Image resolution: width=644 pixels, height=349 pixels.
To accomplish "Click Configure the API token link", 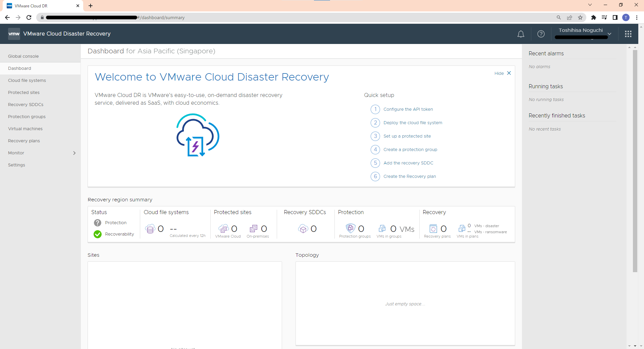I will 408,109.
